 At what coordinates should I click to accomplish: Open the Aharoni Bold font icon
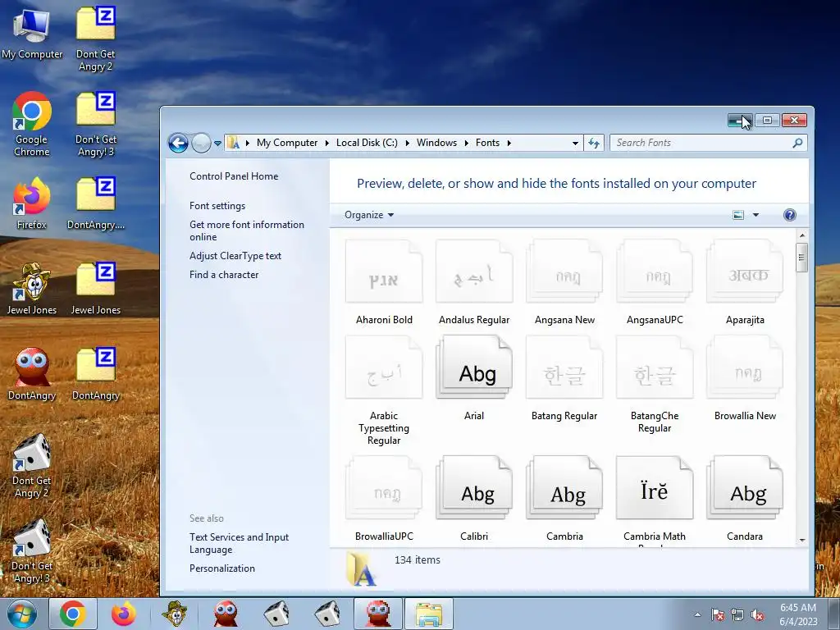pyautogui.click(x=384, y=271)
